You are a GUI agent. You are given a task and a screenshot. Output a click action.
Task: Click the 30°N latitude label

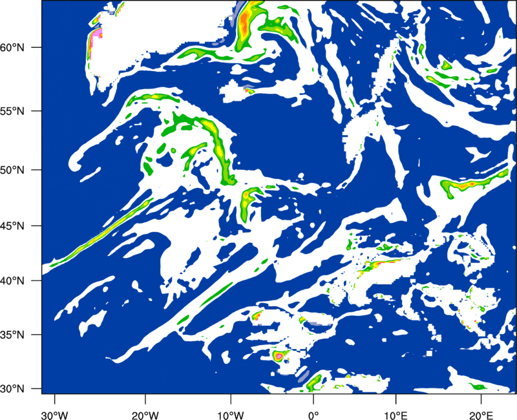click(x=12, y=389)
